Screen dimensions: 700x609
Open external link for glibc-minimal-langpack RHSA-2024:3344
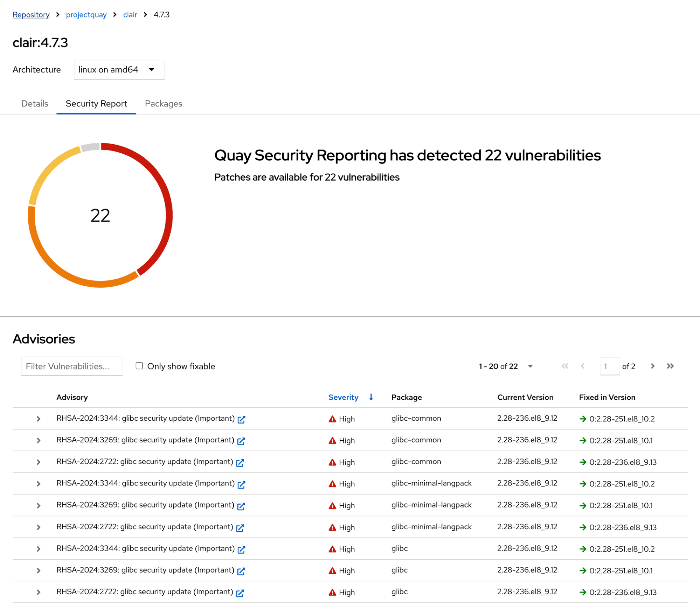pos(241,484)
